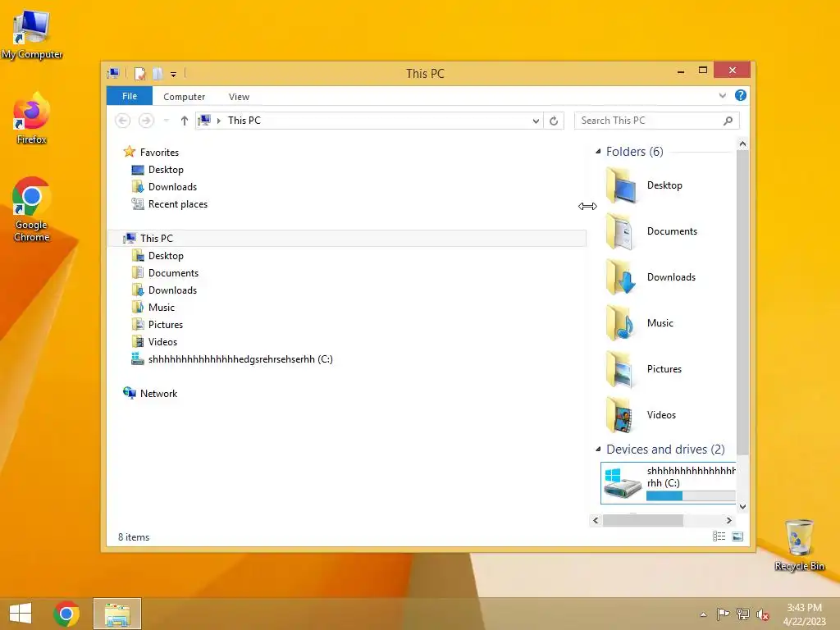Click the vertical scrollbar up arrow
This screenshot has width=840, height=630.
pyautogui.click(x=742, y=144)
